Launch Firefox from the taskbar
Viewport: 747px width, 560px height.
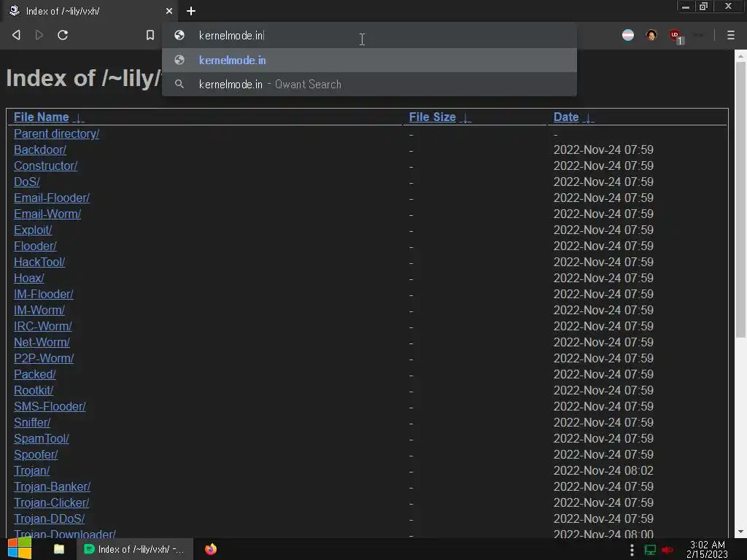[x=211, y=549]
